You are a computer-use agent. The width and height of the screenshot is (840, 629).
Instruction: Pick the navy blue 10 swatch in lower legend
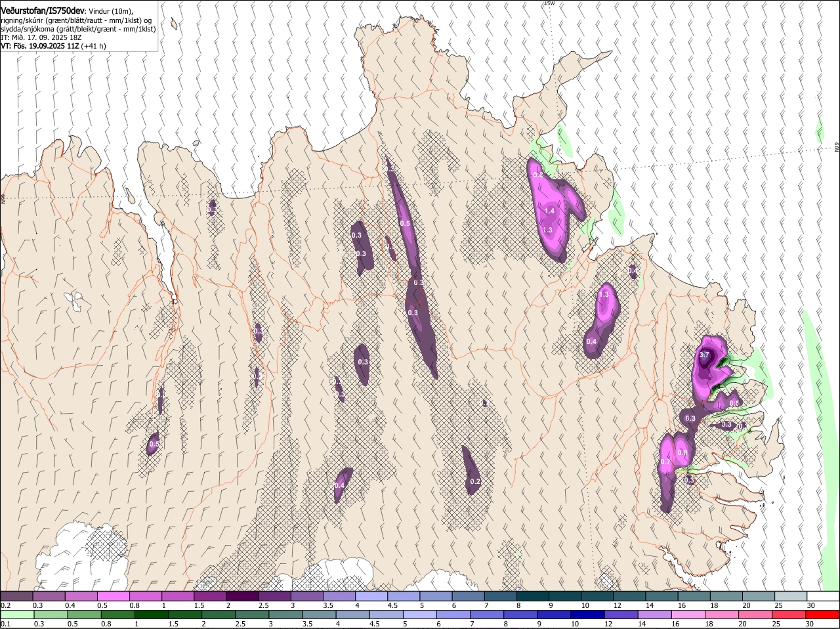click(x=587, y=615)
